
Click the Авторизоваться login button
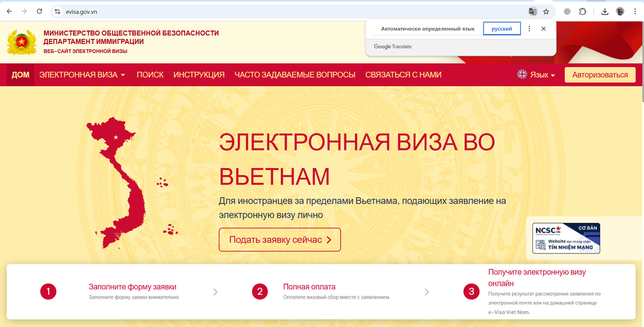[x=600, y=75]
